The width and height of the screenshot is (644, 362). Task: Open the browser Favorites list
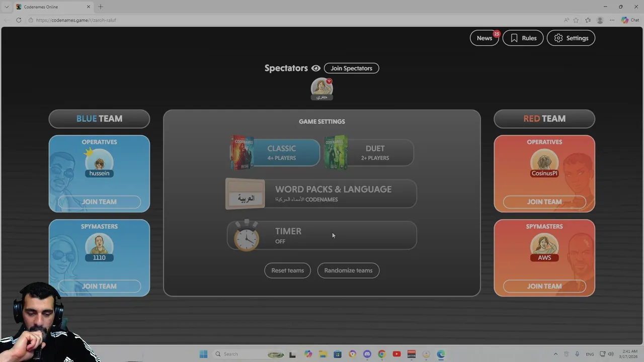(x=588, y=20)
